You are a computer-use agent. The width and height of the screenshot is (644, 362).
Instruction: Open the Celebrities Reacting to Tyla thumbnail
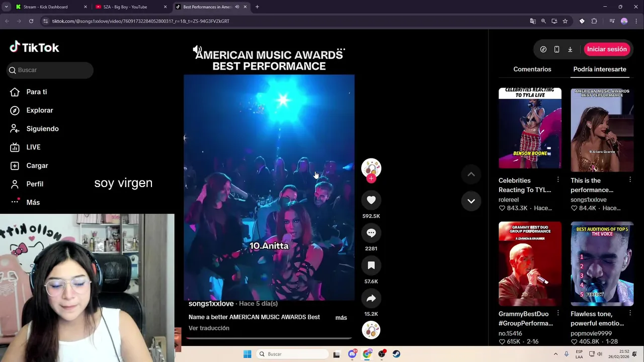530,128
